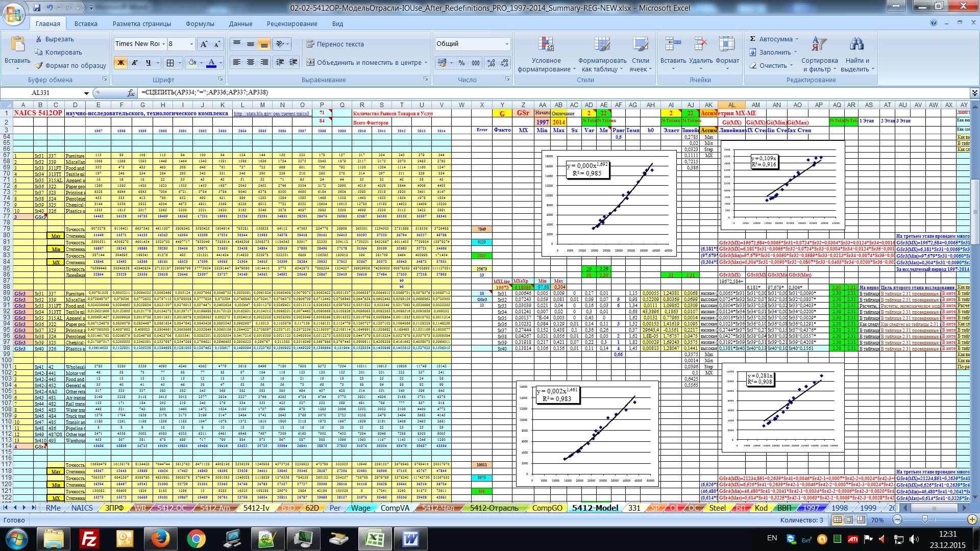The image size is (980, 551).
Task: Switch to the CompGO sheet tab
Action: pyautogui.click(x=547, y=508)
